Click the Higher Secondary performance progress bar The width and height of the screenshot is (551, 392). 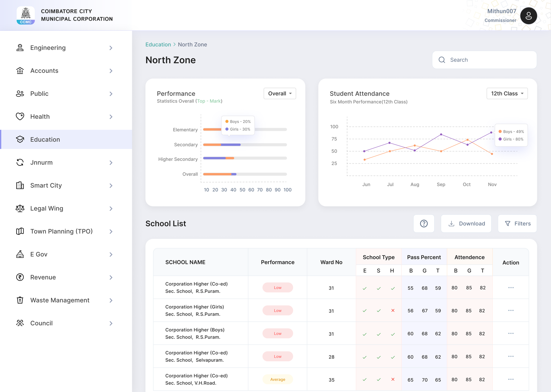[245, 158]
